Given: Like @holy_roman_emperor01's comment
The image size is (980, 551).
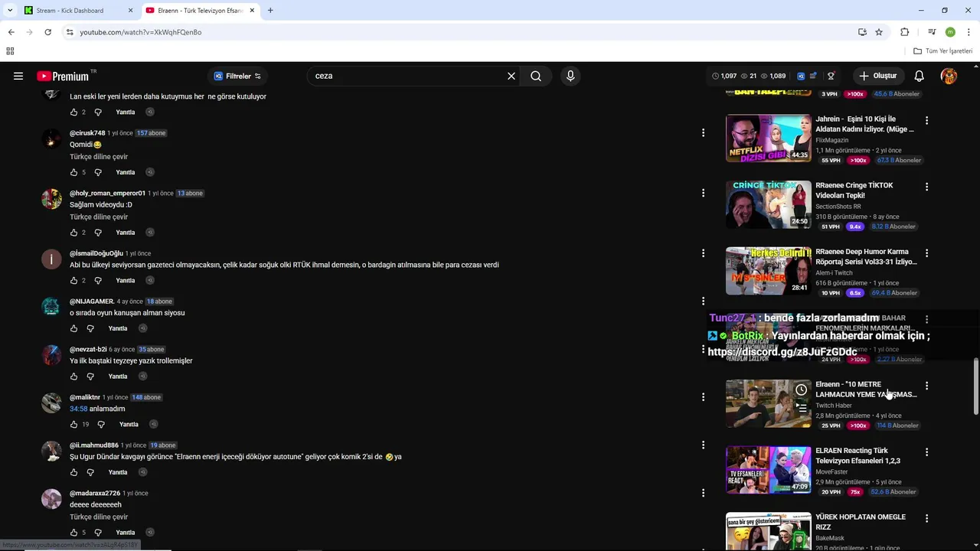Looking at the screenshot, I should coord(73,233).
